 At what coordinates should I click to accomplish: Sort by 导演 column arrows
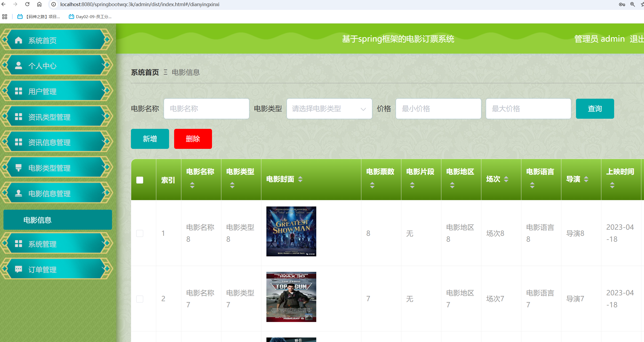[586, 179]
